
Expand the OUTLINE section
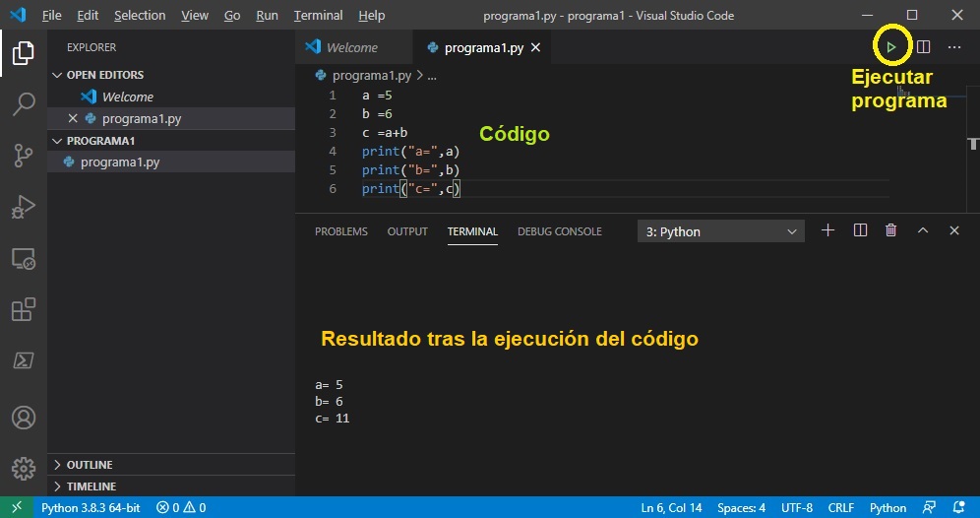click(90, 465)
